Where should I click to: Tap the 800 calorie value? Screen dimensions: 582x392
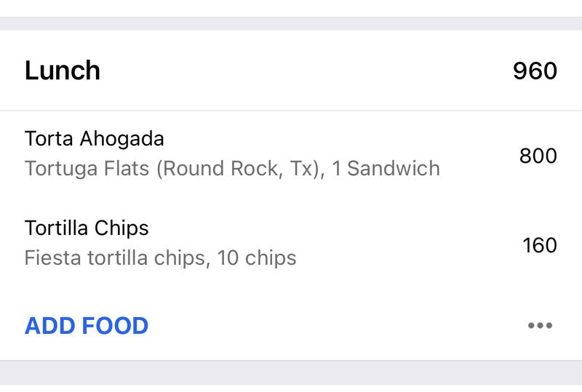(538, 156)
